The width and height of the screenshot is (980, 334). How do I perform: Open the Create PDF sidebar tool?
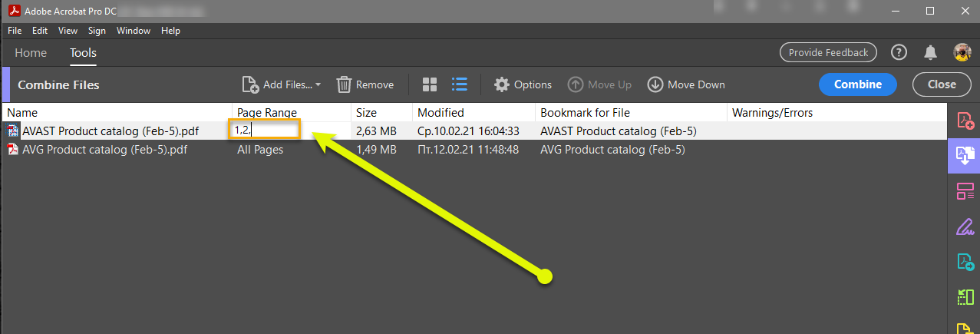(x=965, y=121)
